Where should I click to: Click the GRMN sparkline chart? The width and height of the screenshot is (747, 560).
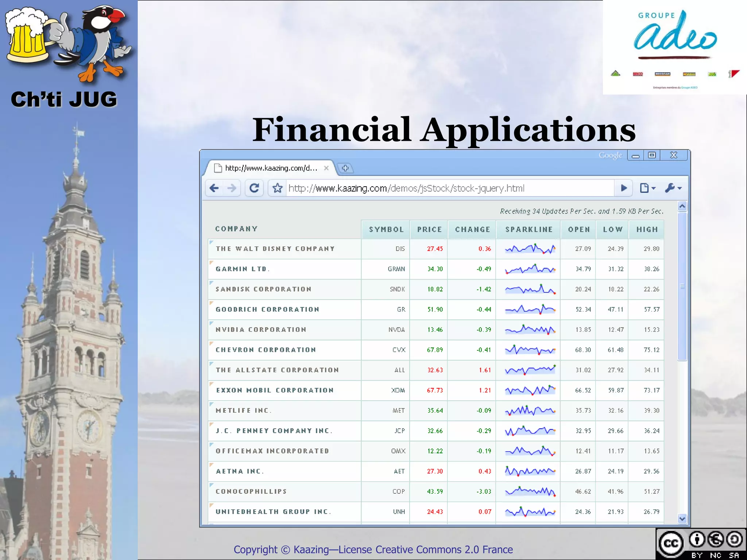tap(530, 269)
